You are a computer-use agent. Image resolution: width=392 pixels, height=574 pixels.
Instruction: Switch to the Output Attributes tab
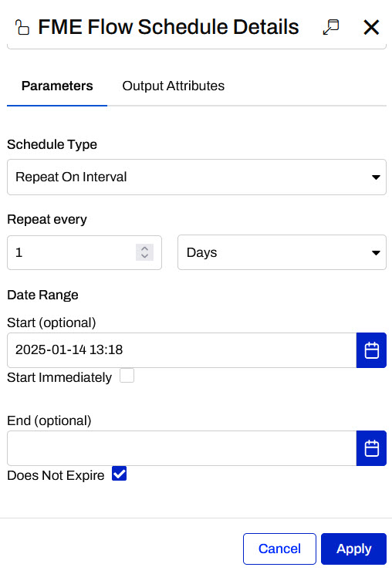[173, 86]
